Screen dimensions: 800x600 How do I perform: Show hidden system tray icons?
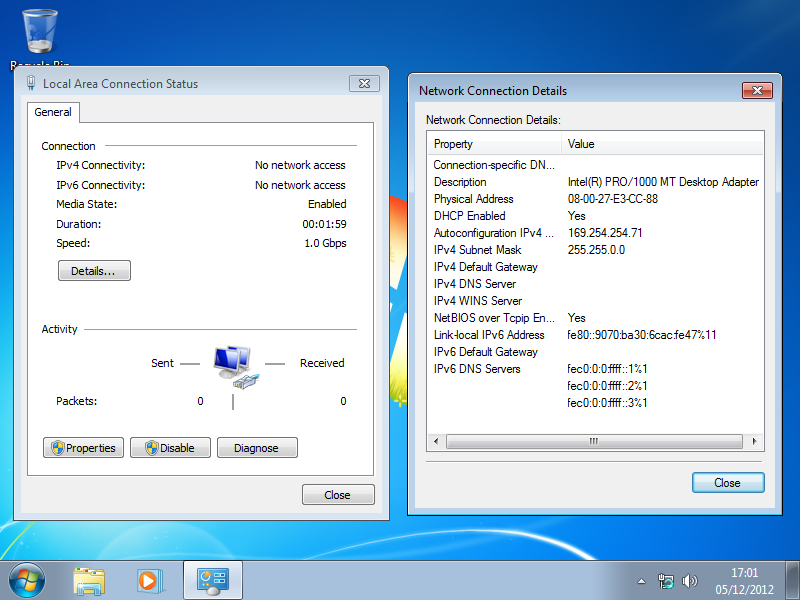click(642, 581)
